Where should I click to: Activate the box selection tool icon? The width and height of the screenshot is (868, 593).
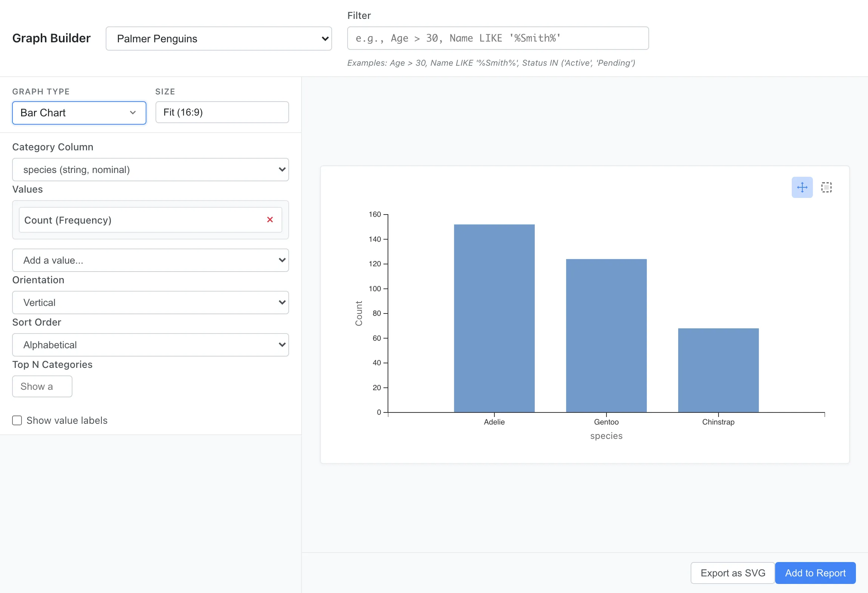coord(826,187)
